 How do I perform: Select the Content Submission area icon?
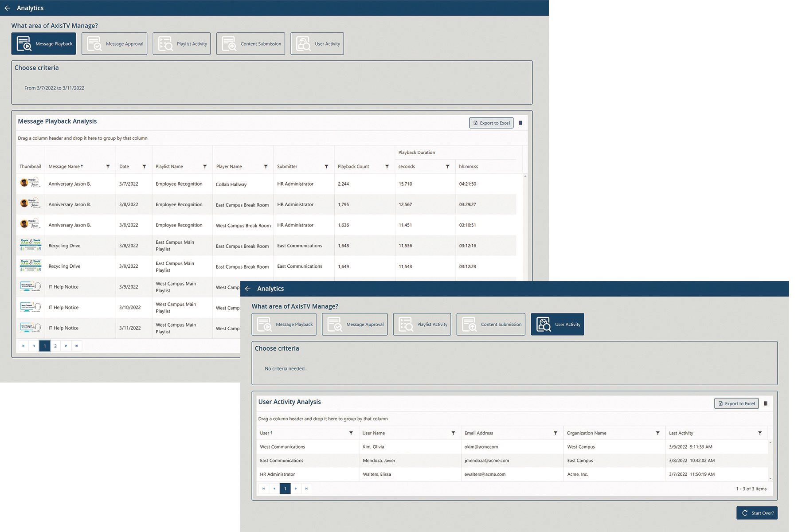[x=250, y=43]
